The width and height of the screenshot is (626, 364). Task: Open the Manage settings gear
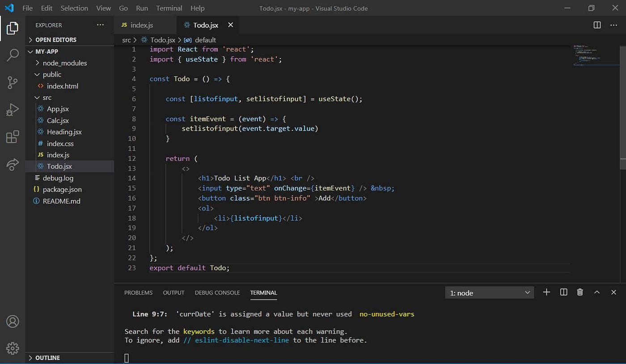pos(12,348)
